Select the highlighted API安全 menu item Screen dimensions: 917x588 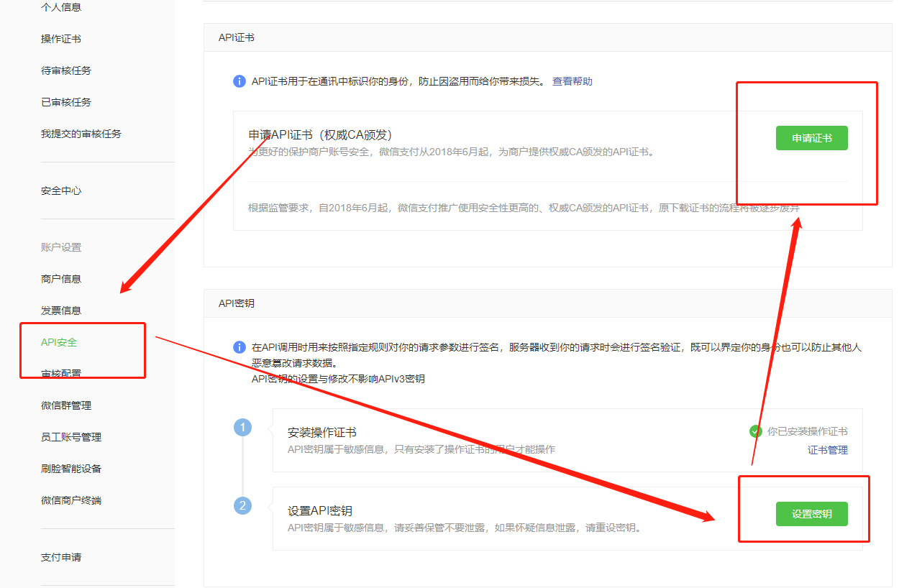pyautogui.click(x=59, y=342)
